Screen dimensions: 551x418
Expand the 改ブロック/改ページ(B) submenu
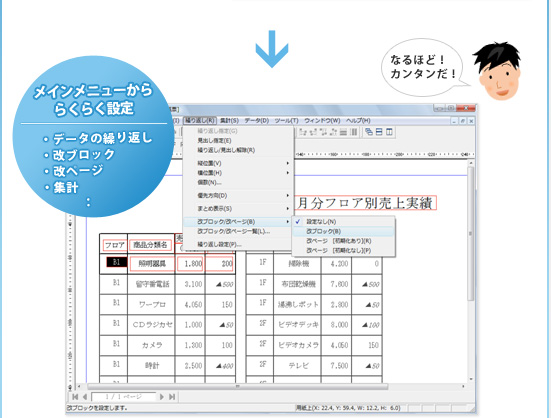coord(239,222)
